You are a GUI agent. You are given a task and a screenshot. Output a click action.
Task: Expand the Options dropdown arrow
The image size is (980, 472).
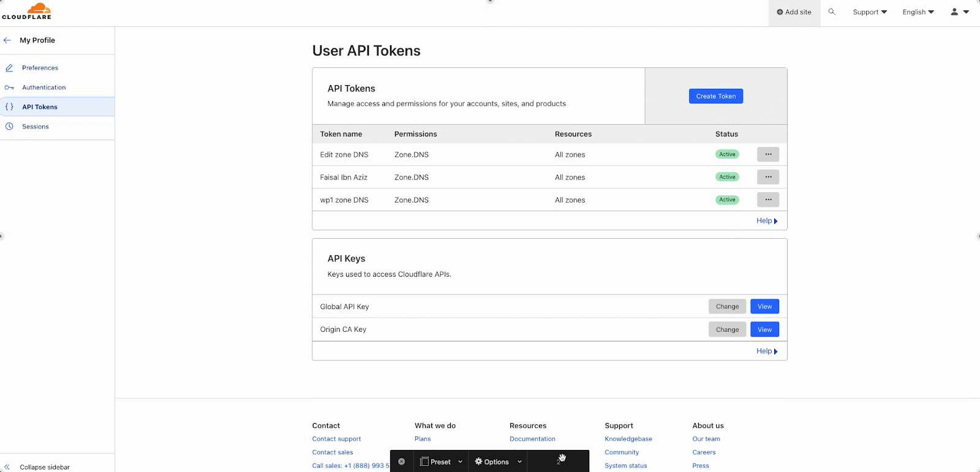[519, 462]
